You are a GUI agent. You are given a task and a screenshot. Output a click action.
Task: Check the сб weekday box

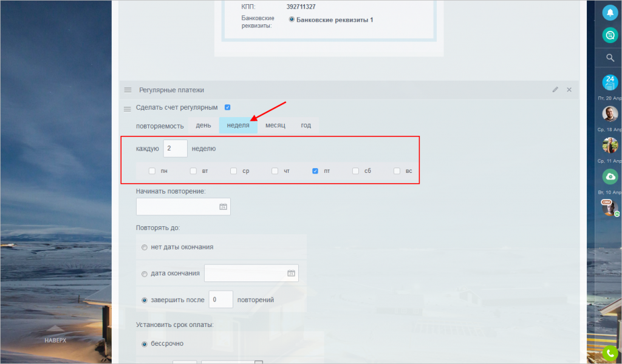(x=355, y=171)
